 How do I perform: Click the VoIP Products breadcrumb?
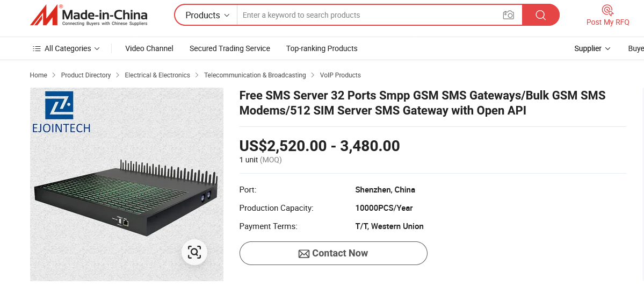click(x=340, y=75)
